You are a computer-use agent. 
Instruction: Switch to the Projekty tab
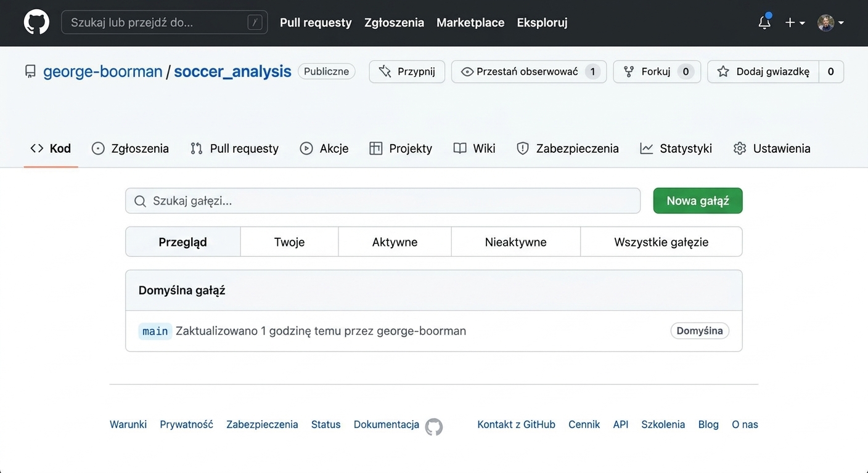(401, 148)
